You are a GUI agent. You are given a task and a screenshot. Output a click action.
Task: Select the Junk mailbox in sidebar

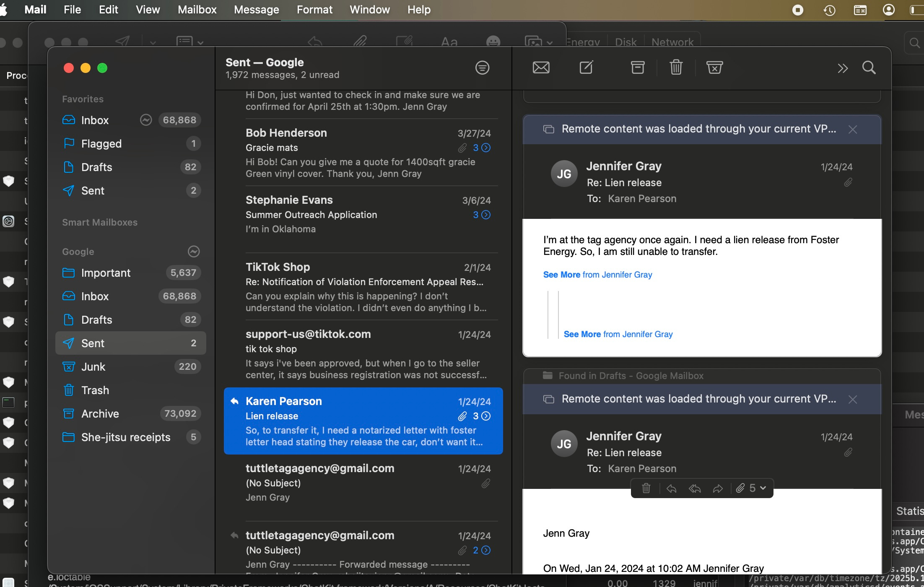click(93, 367)
